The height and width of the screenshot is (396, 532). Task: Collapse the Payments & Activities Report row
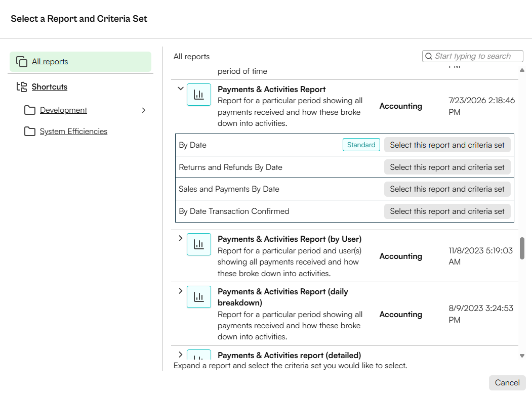tap(181, 89)
